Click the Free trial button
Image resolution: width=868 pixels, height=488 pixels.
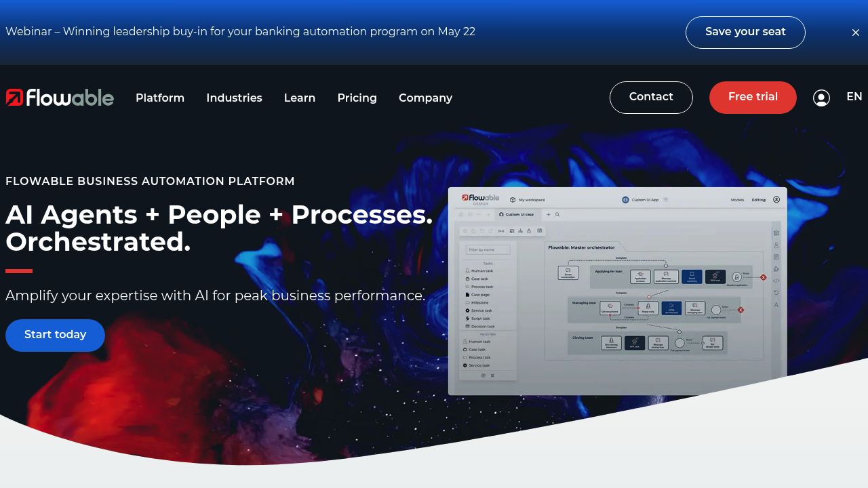753,98
